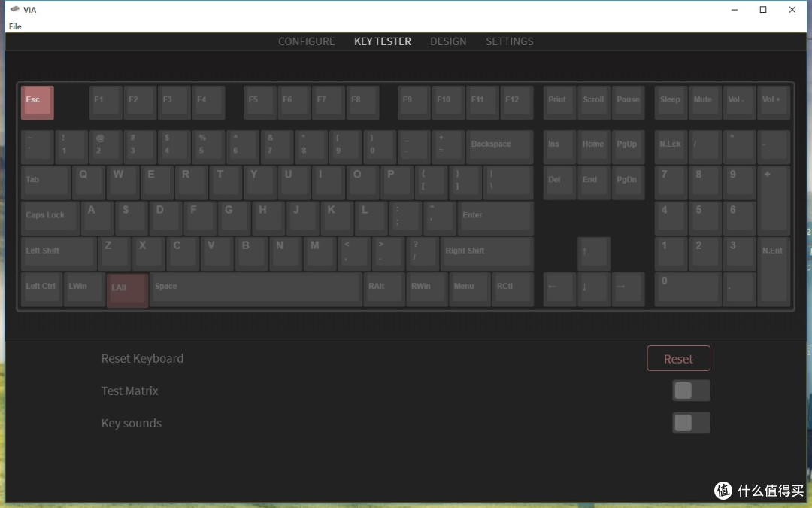Click the Z key
This screenshot has height=508, width=812.
point(114,254)
